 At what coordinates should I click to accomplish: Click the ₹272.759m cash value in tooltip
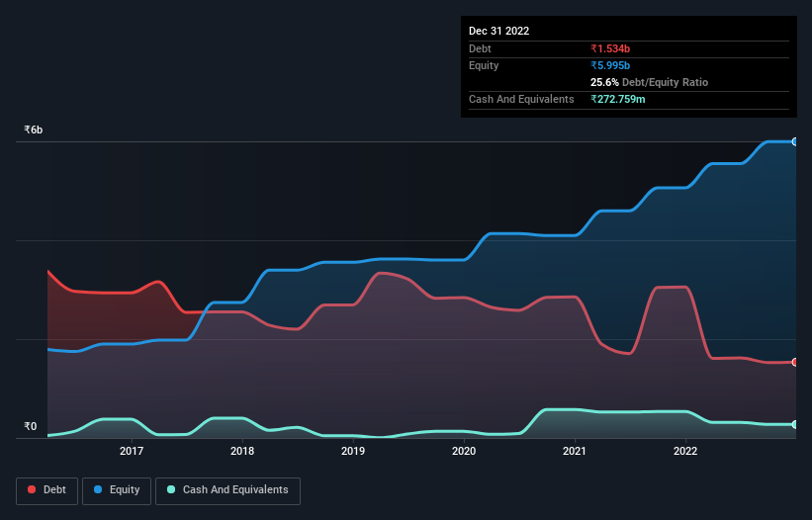(x=618, y=99)
